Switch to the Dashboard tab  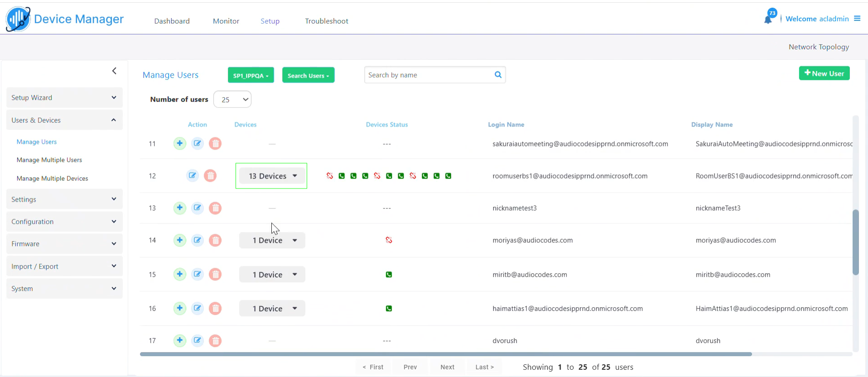tap(172, 21)
